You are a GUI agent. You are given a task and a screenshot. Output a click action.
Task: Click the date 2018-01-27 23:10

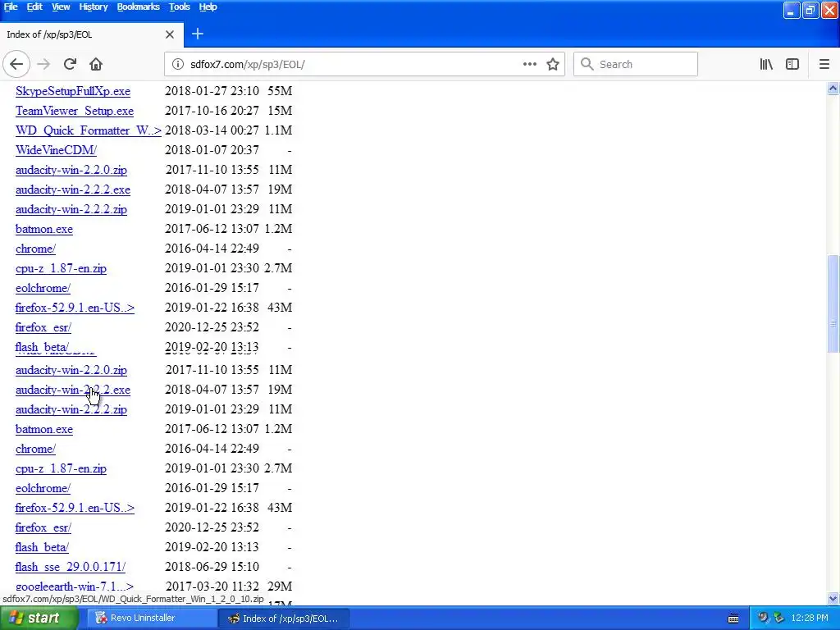tap(212, 91)
